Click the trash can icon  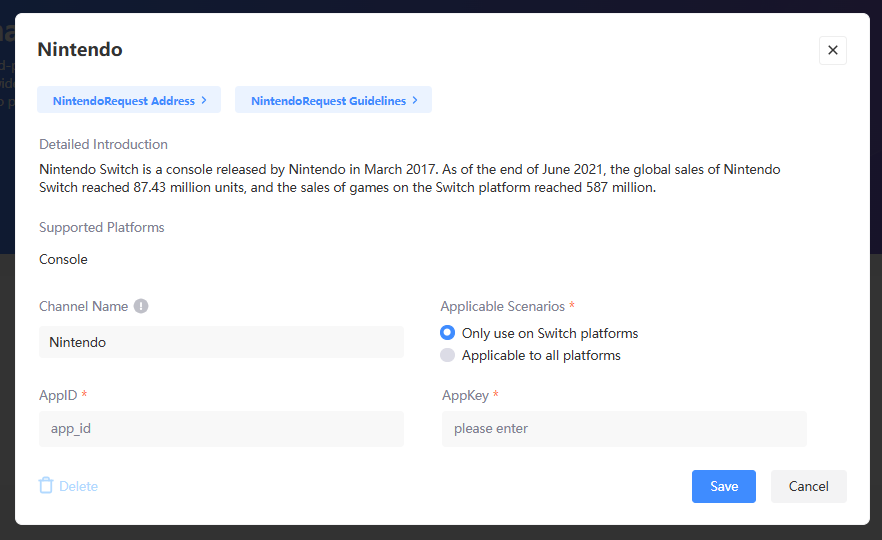(x=45, y=486)
